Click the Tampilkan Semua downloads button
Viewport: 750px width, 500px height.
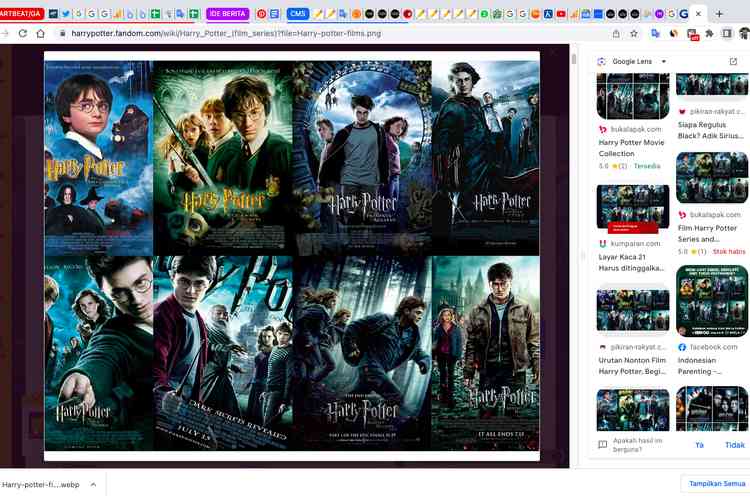tap(715, 484)
